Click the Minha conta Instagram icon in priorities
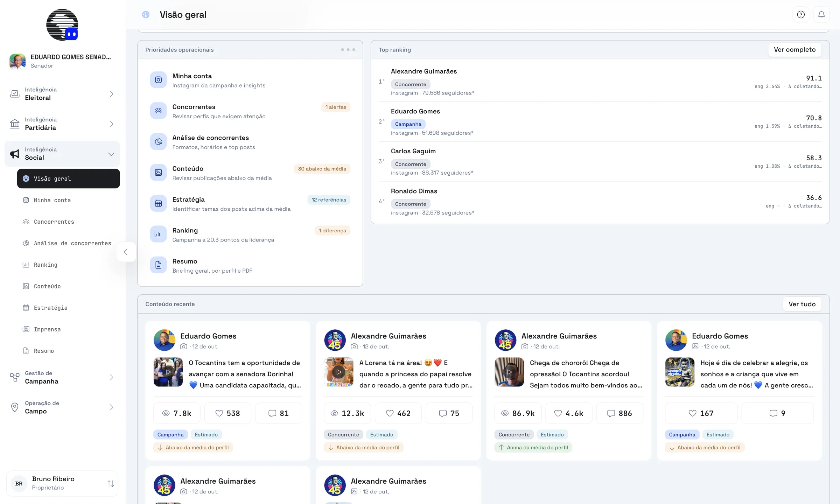Screen dimensions: 840x504 pos(158,80)
